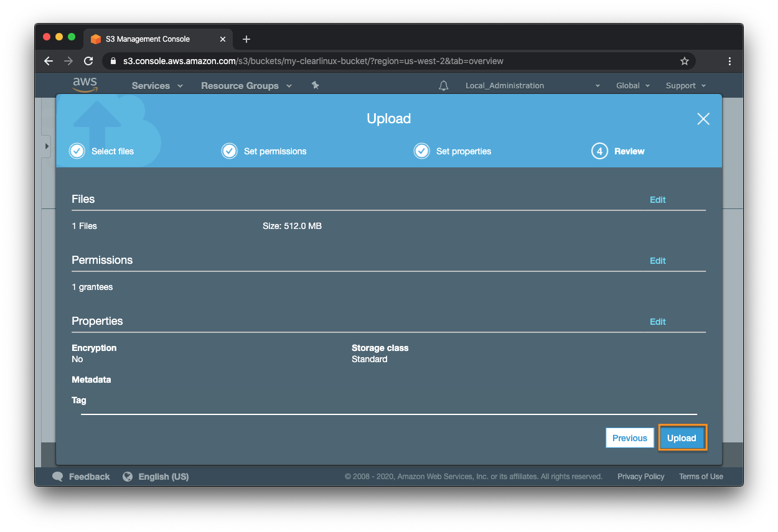Open the Global region menu
This screenshot has width=778, height=532.
(633, 86)
